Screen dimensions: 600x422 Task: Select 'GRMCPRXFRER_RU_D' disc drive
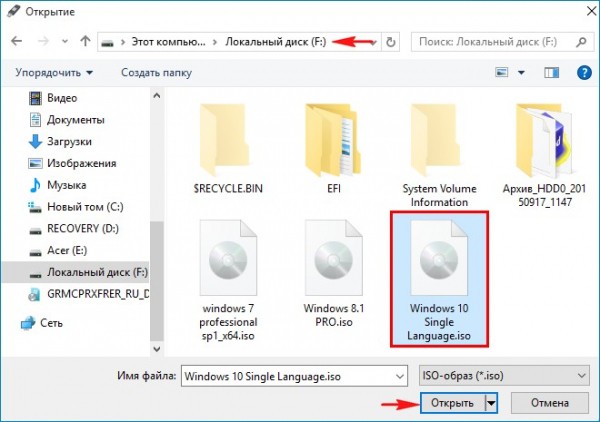click(x=88, y=294)
